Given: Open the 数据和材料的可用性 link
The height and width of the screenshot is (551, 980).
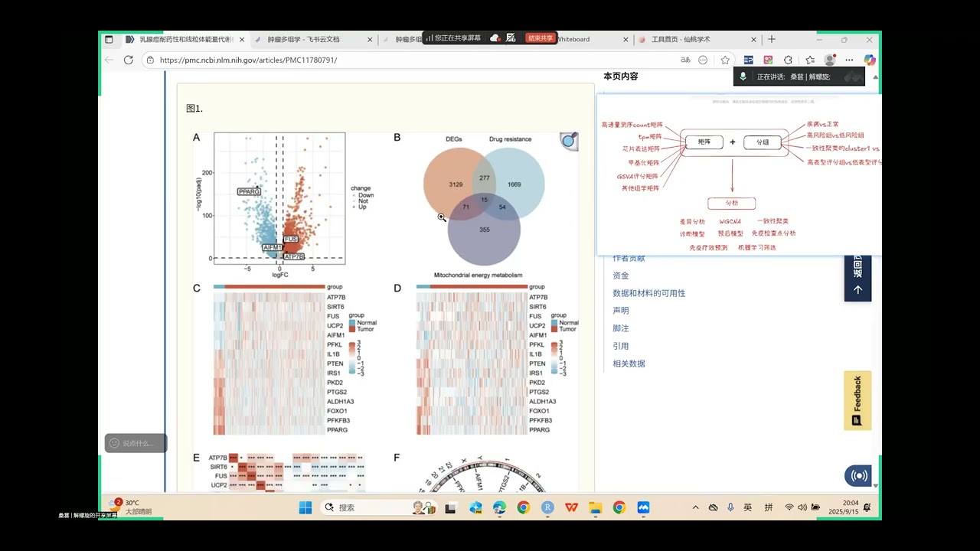Looking at the screenshot, I should click(x=648, y=293).
